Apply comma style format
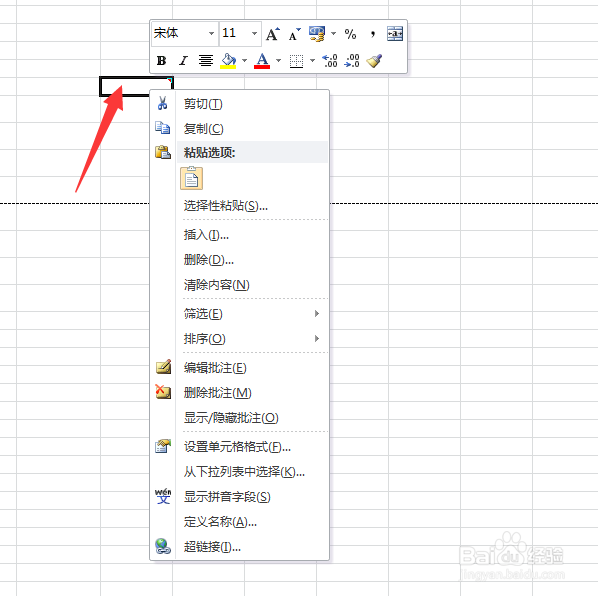The width and height of the screenshot is (598, 596). (373, 34)
